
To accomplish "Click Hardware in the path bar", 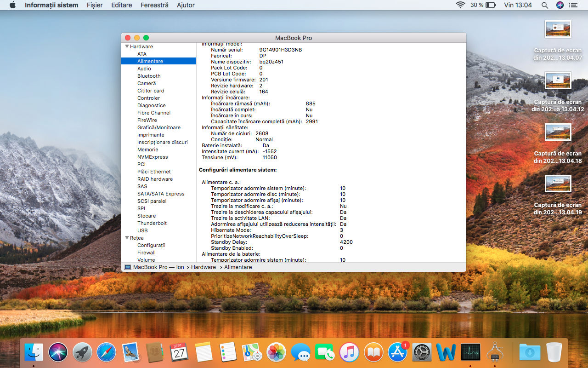I will pos(204,267).
